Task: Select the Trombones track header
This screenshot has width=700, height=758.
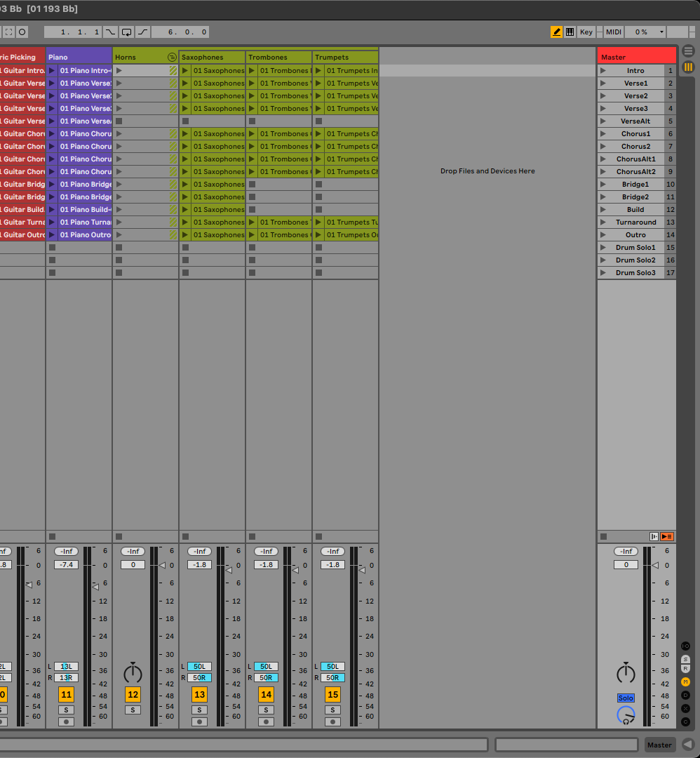Action: 278,57
